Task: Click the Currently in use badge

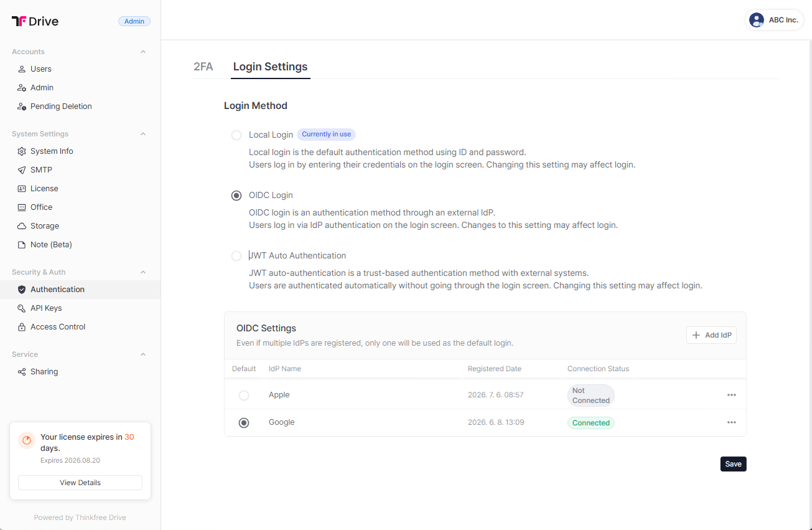Action: (326, 135)
